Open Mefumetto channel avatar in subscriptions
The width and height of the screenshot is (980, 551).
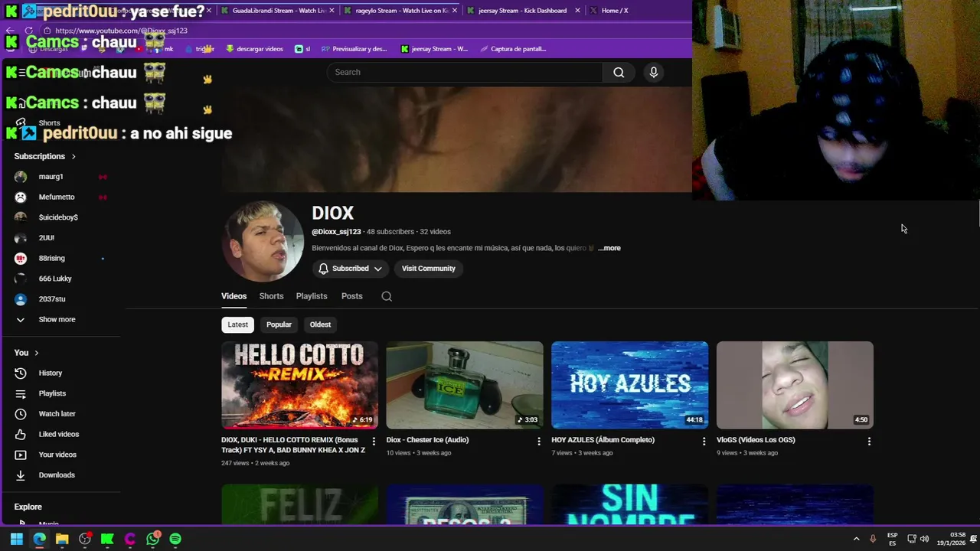click(21, 197)
